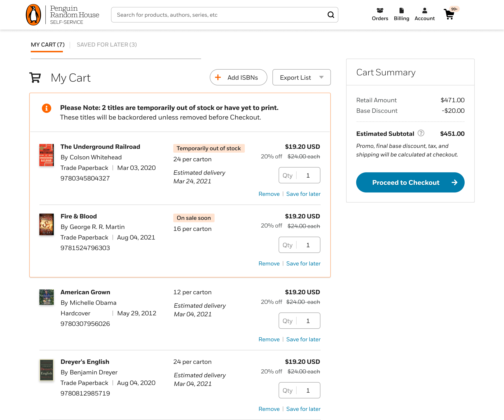Click Qty field for The Underground Railroad
This screenshot has height=420, width=504.
(x=299, y=175)
